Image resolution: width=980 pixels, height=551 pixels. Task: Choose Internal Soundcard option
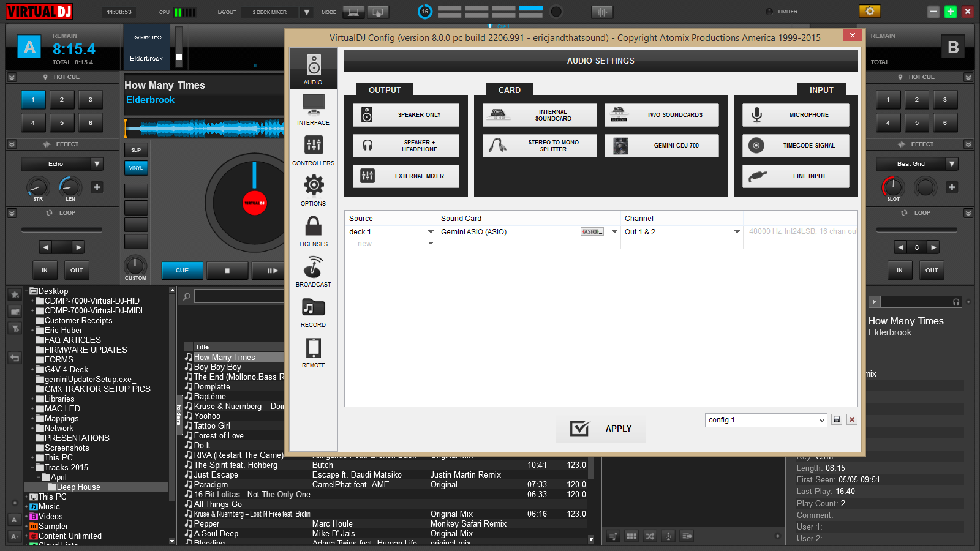[x=540, y=114]
